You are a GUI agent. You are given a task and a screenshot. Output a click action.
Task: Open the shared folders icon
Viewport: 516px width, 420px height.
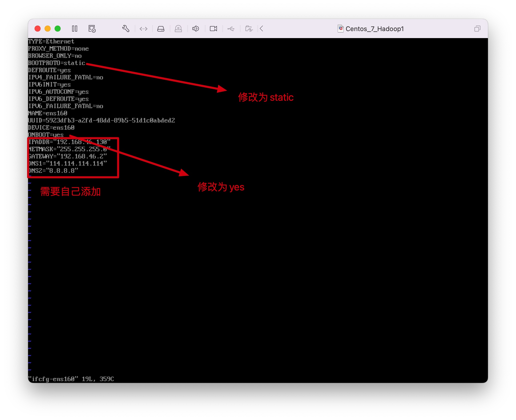(x=249, y=29)
